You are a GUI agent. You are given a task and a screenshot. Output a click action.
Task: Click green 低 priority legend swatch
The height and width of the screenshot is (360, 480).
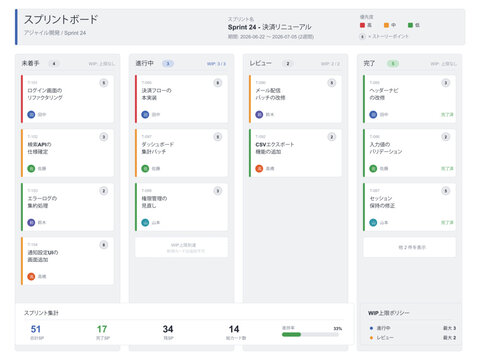tap(410, 25)
